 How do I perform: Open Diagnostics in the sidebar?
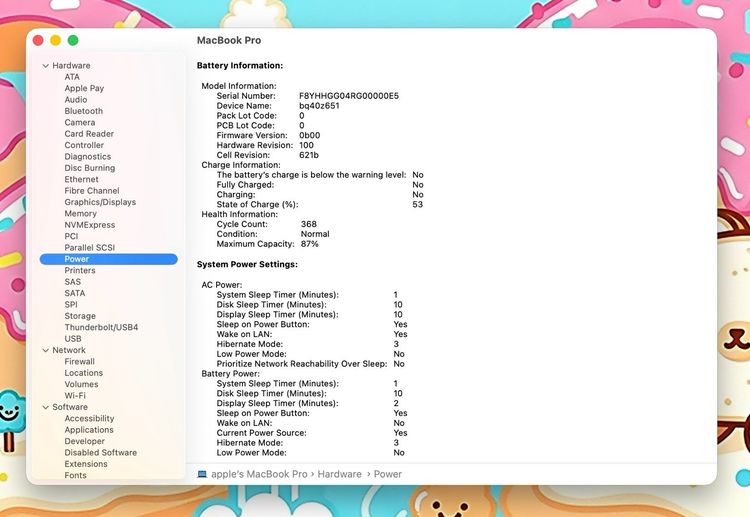pos(88,156)
